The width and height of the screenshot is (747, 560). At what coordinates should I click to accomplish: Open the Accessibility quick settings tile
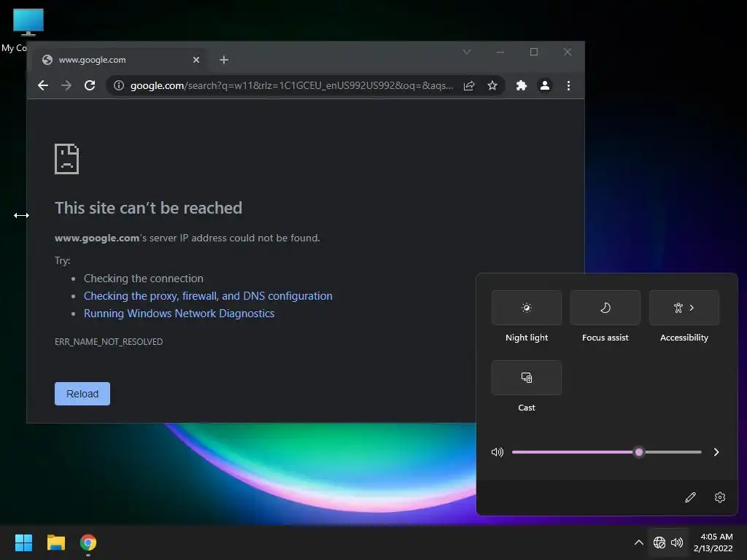pyautogui.click(x=684, y=308)
